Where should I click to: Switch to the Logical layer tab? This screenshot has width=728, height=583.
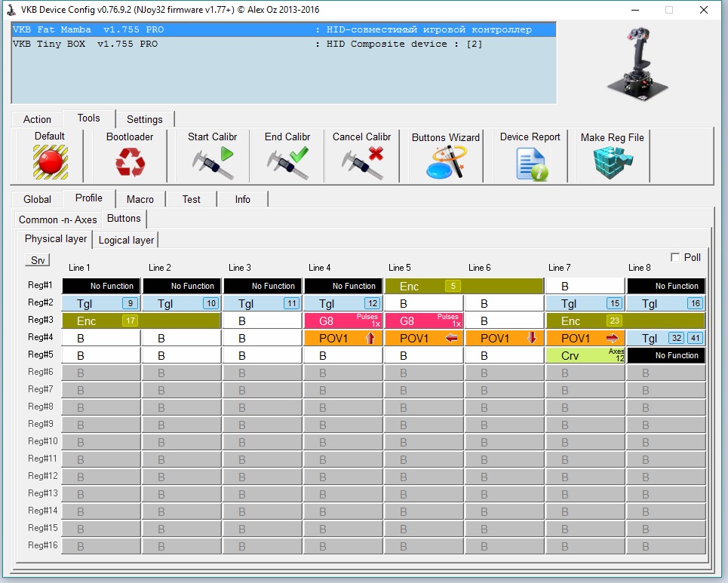point(126,240)
